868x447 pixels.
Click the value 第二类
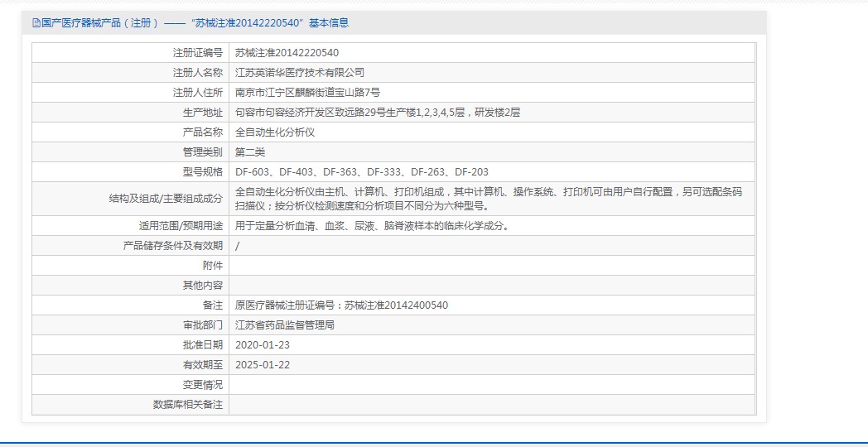pos(250,152)
